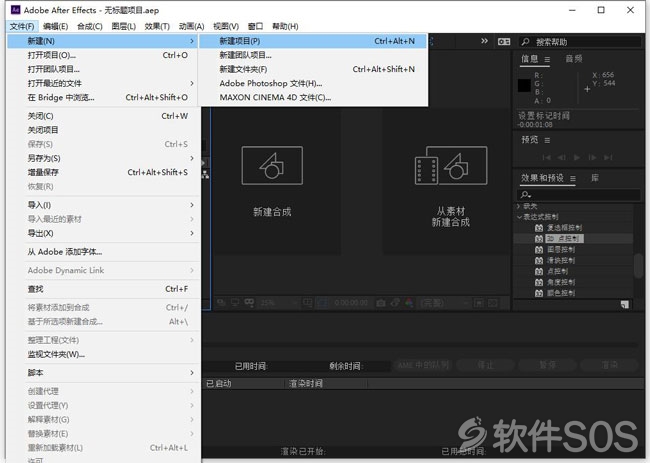Open the 效果和预设 panel menu icon
650x463 pixels.
573,179
